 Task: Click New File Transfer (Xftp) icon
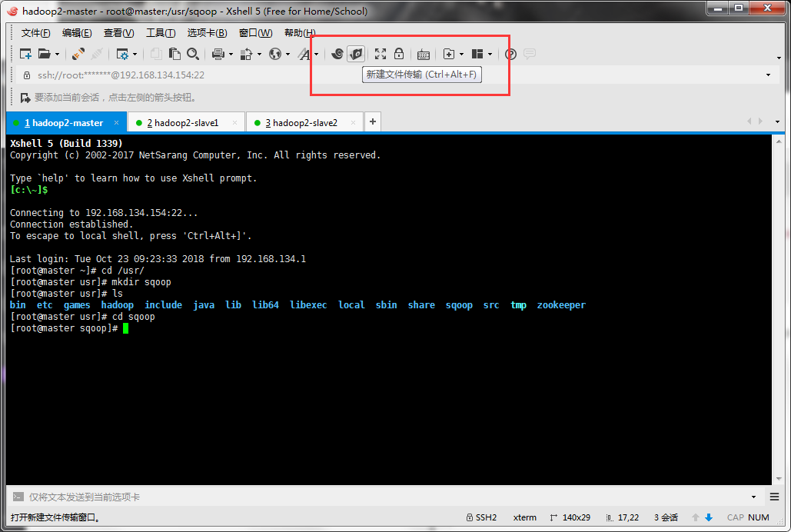point(356,54)
